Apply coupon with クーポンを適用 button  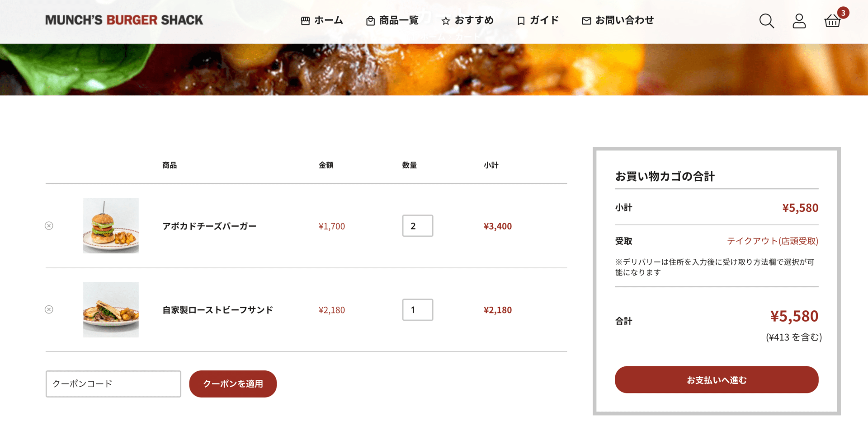(233, 384)
